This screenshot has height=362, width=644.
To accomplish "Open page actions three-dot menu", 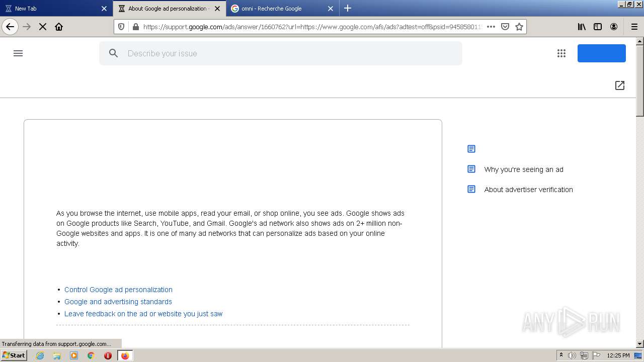I will 491,27.
